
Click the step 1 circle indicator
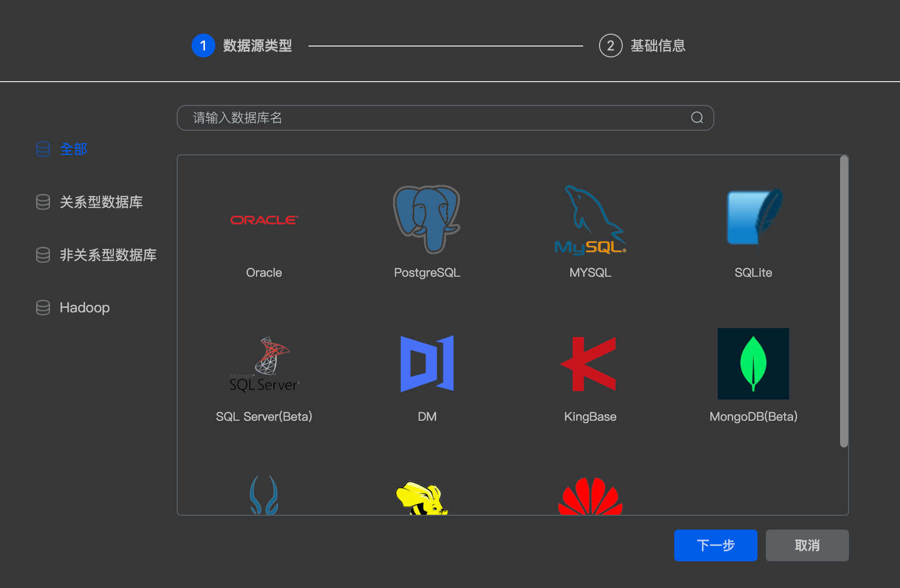[203, 46]
